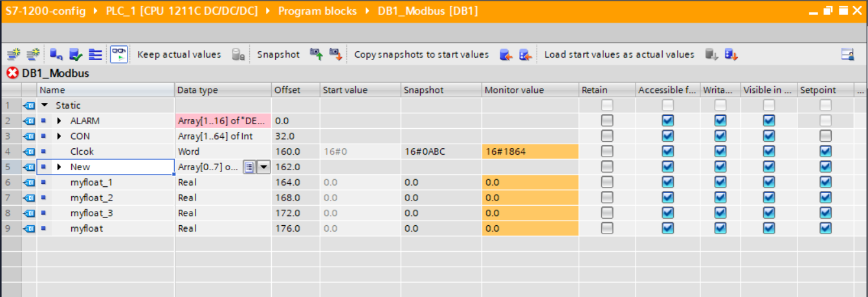This screenshot has height=297, width=868.
Task: Enable Retain checkbox for Clcok row
Action: [606, 151]
